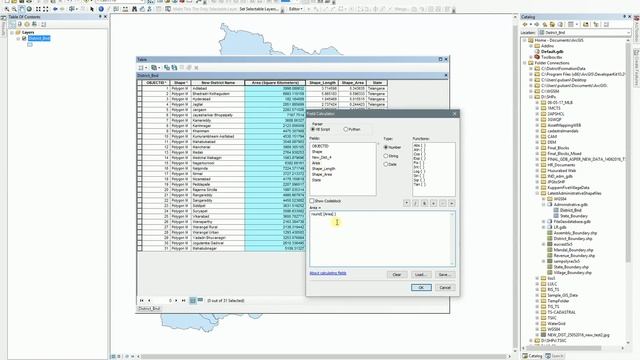Click the Find binoculars icon
This screenshot has width=640, height=360.
coord(134,9)
